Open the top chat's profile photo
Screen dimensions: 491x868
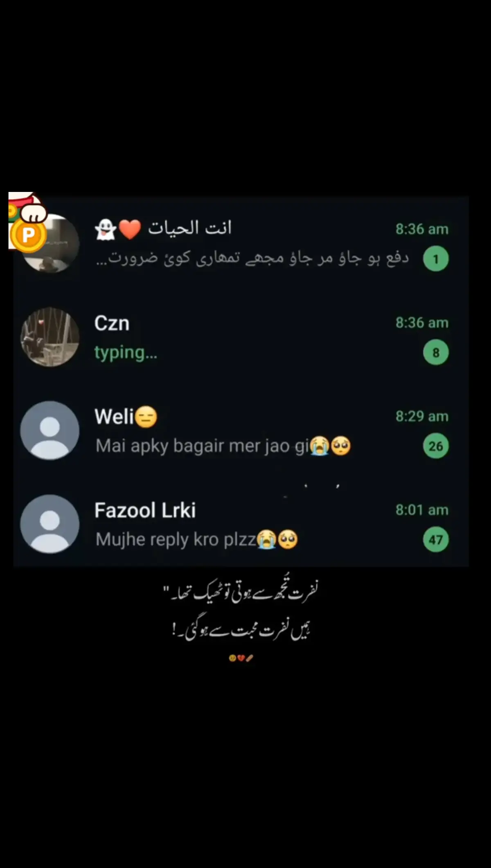[x=50, y=243]
